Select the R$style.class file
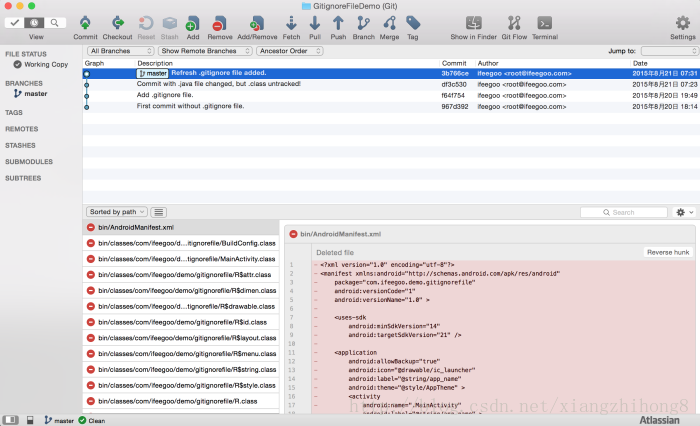The height and width of the screenshot is (426, 700). click(181, 385)
